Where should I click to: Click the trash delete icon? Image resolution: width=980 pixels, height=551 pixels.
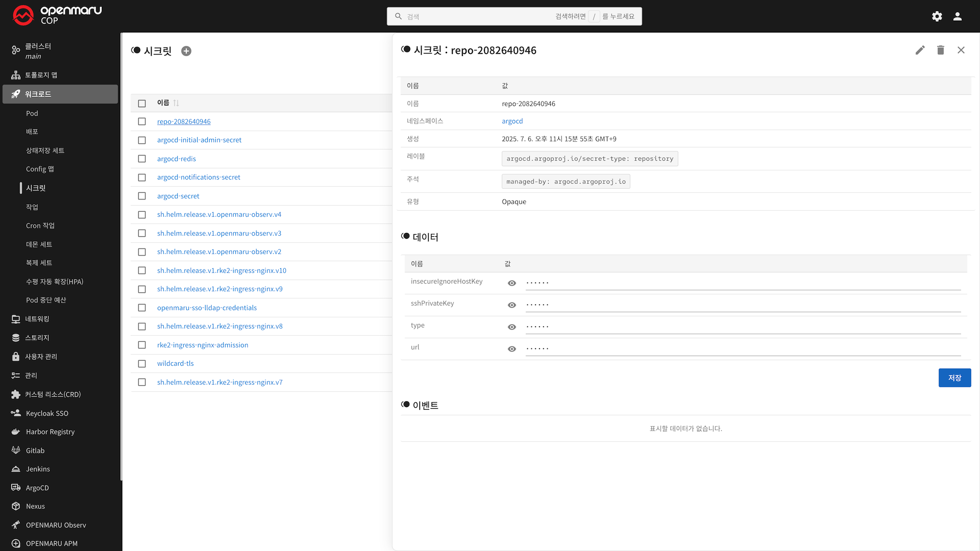pyautogui.click(x=940, y=50)
